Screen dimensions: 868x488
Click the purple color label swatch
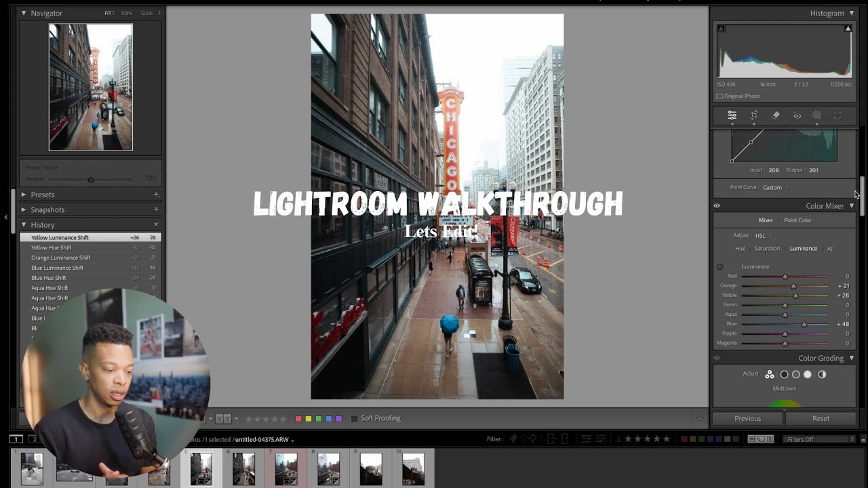(x=339, y=419)
